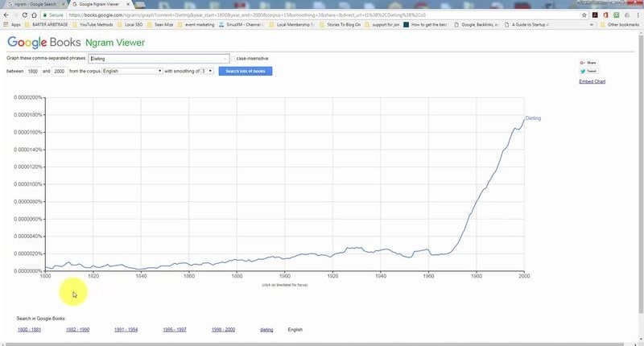Open the Apps shortcut in the bookmarks bar

12,25
